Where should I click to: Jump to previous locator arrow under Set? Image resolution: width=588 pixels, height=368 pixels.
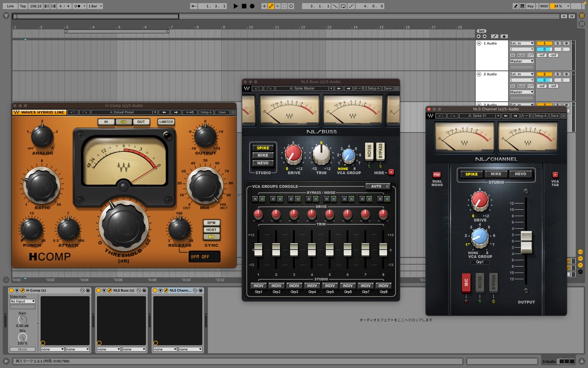click(x=478, y=36)
